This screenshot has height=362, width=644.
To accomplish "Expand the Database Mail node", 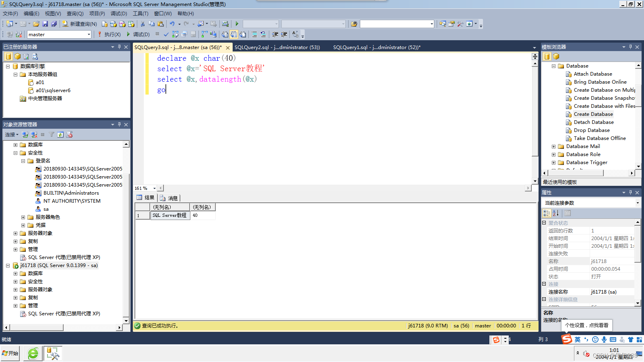I will (553, 146).
